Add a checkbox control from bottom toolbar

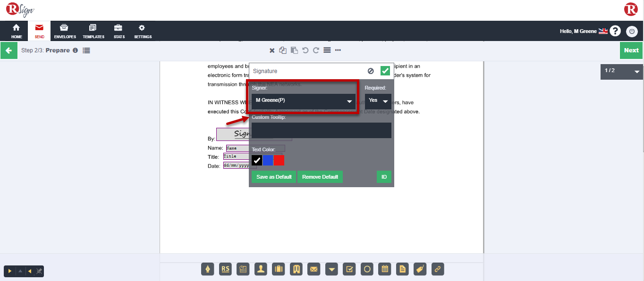click(349, 269)
